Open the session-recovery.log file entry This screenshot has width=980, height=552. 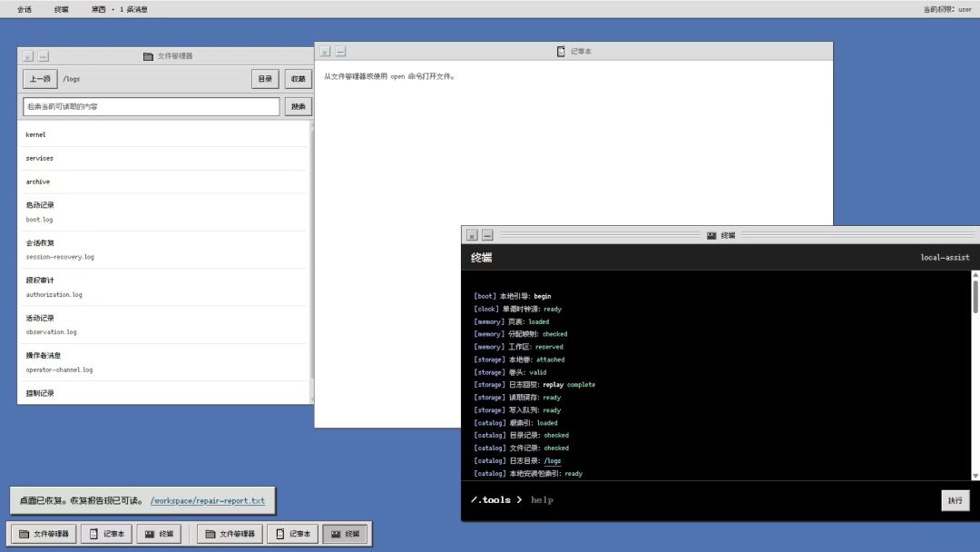coord(165,250)
